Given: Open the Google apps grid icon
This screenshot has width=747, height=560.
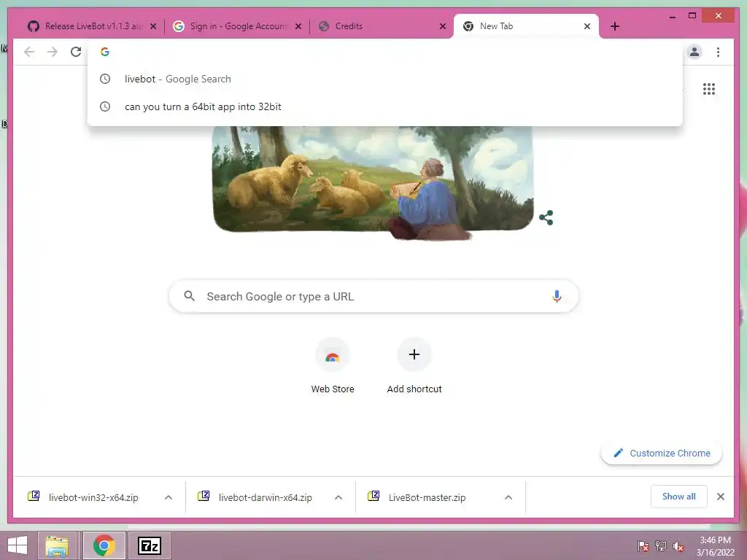Looking at the screenshot, I should pyautogui.click(x=709, y=89).
